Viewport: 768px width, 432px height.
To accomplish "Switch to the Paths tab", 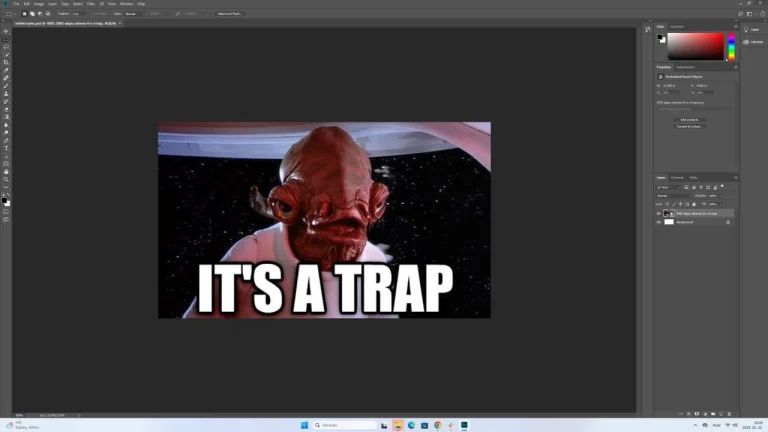I will pos(694,177).
